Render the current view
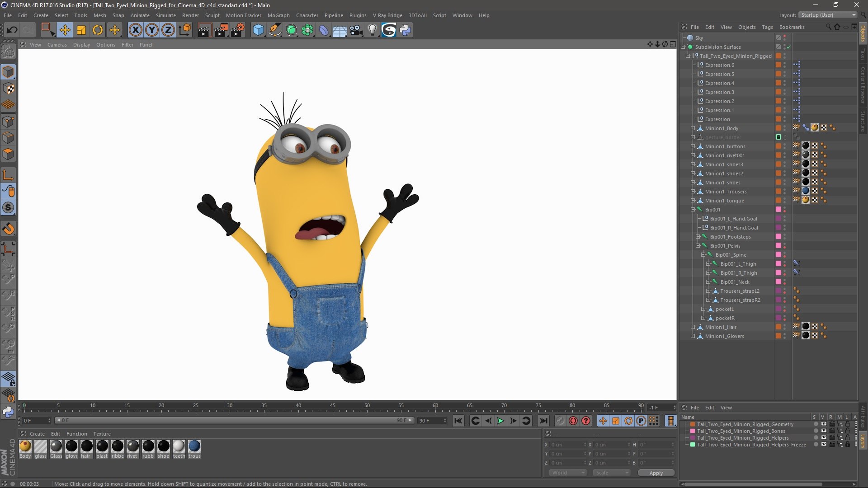Screen dimensions: 868x488 [x=204, y=30]
